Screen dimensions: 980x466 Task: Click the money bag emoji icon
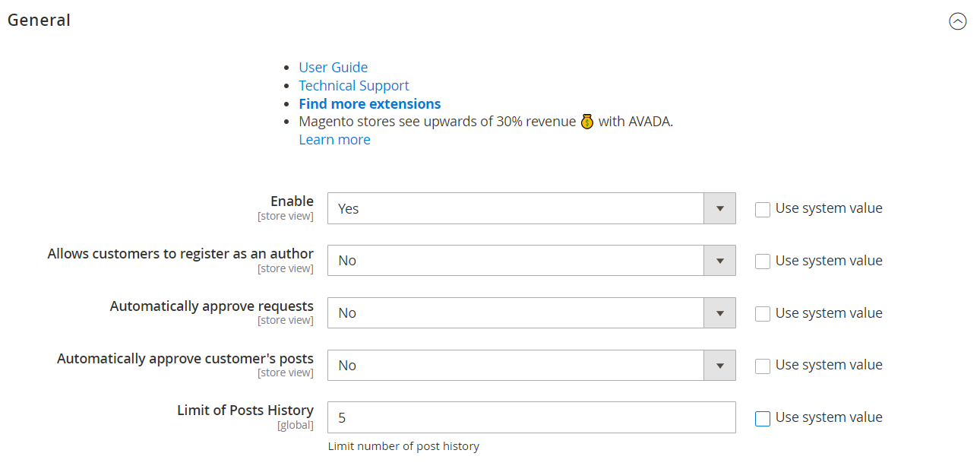[x=586, y=122]
